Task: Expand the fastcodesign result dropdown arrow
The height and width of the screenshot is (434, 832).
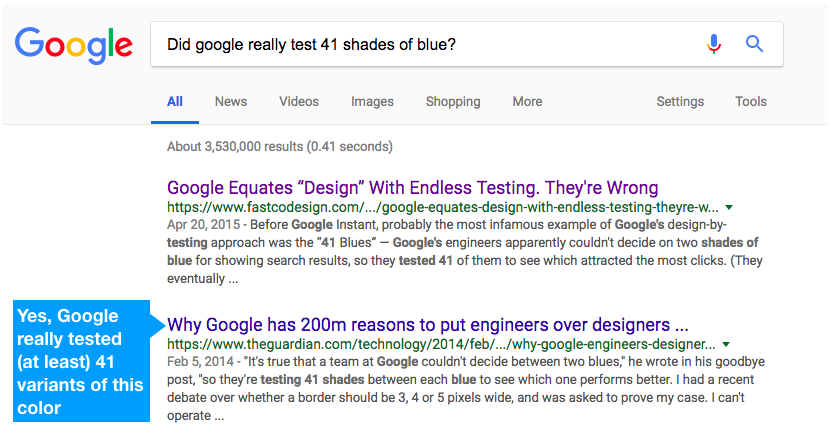Action: 729,208
